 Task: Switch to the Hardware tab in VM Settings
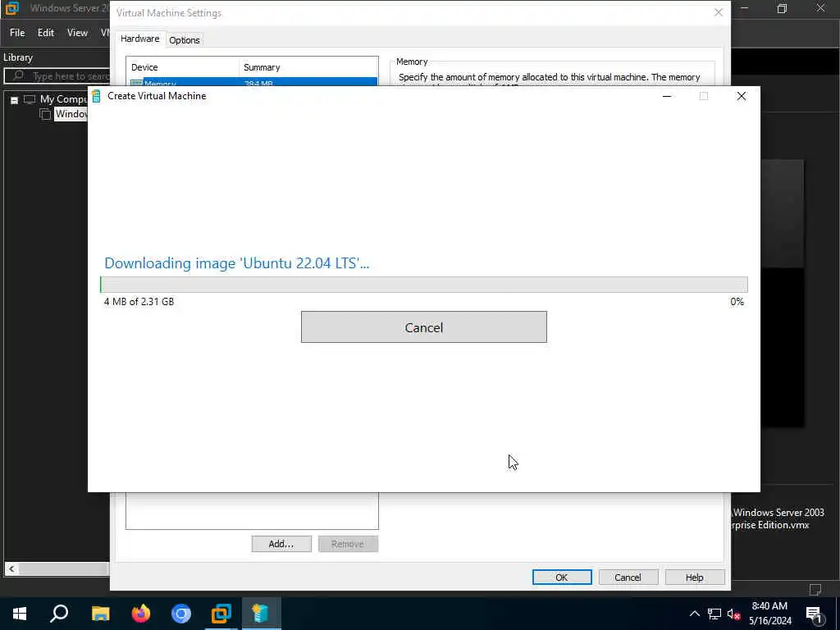point(139,39)
